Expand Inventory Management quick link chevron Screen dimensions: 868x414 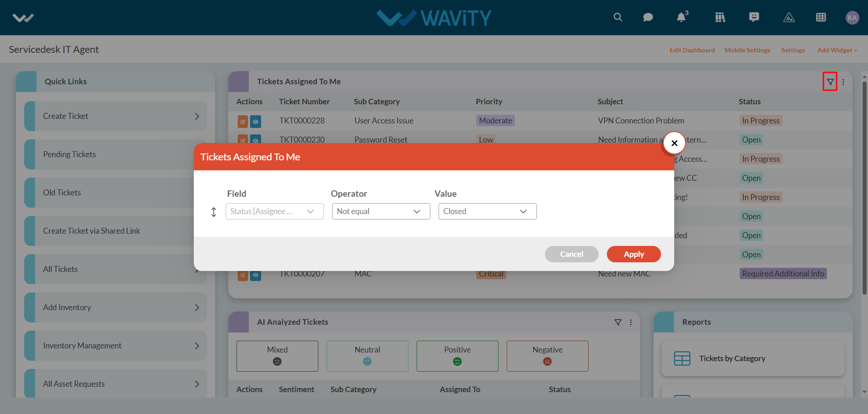(197, 346)
